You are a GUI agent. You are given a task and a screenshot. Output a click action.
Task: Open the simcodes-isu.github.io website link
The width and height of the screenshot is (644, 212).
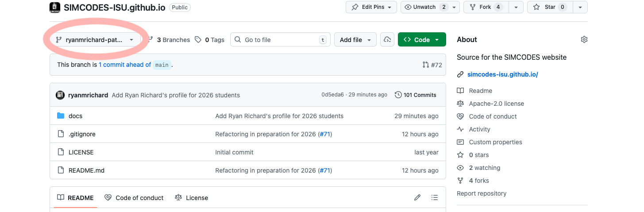click(x=502, y=74)
